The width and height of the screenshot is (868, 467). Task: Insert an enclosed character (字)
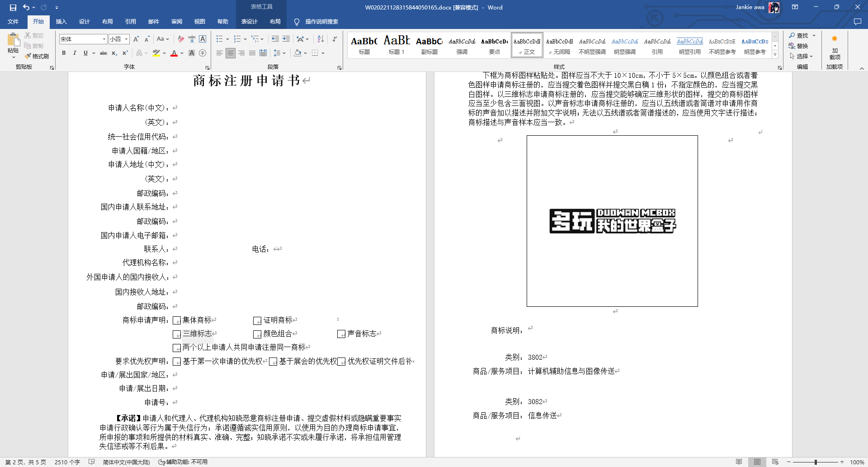[203, 53]
